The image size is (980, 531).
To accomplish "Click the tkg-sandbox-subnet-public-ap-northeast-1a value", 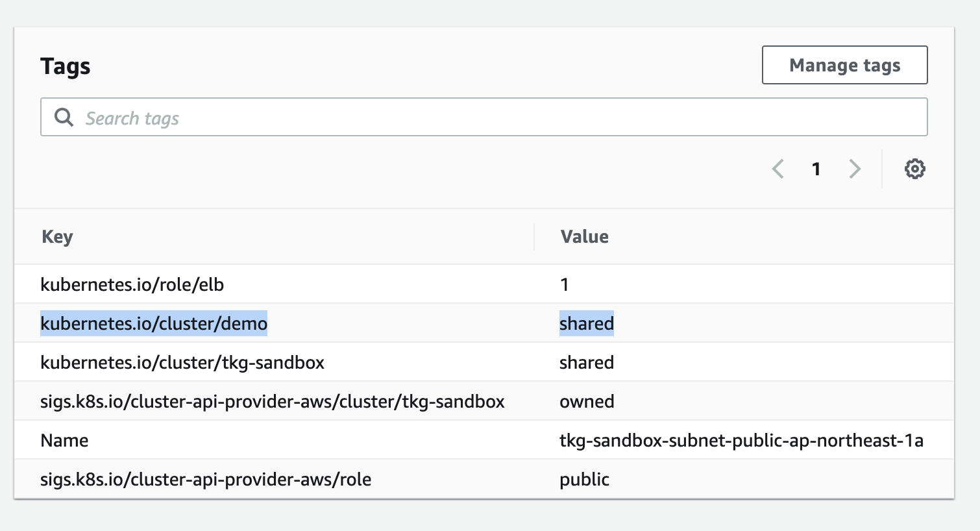I will point(741,440).
